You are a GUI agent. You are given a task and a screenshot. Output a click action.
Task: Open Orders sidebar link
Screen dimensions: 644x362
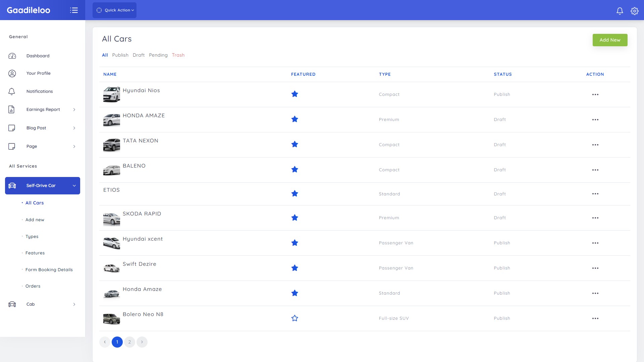click(x=33, y=286)
